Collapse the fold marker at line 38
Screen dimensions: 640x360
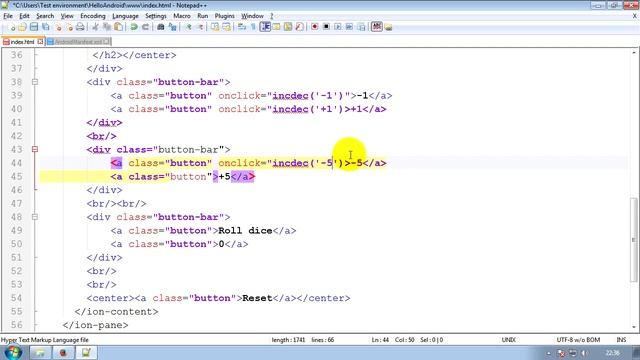[35, 82]
